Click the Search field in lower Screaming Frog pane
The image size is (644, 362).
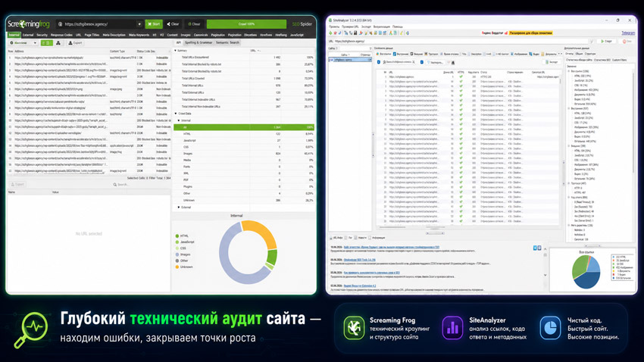click(139, 185)
